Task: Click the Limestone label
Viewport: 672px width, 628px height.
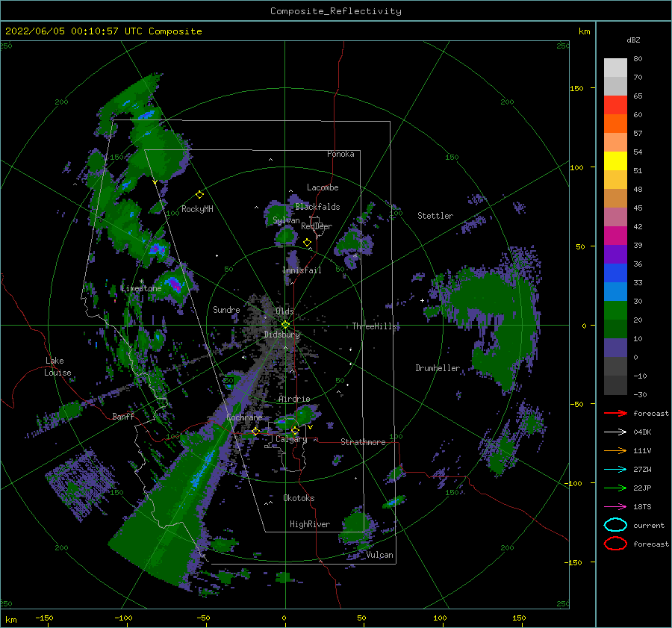Action: click(141, 288)
